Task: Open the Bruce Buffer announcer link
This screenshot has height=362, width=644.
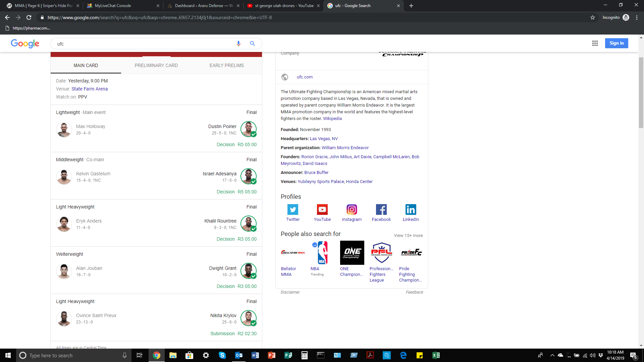Action: 316,173
